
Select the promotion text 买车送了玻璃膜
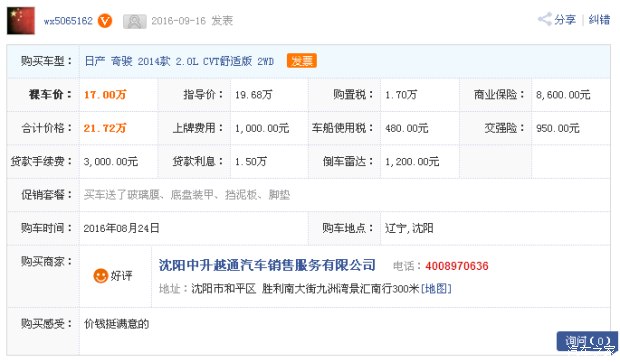[x=122, y=195]
